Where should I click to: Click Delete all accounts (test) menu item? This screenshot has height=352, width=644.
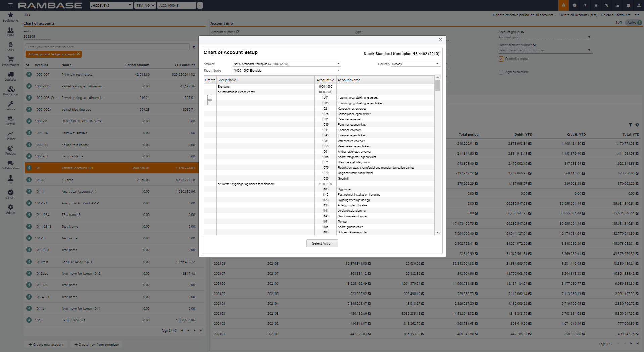tap(578, 15)
